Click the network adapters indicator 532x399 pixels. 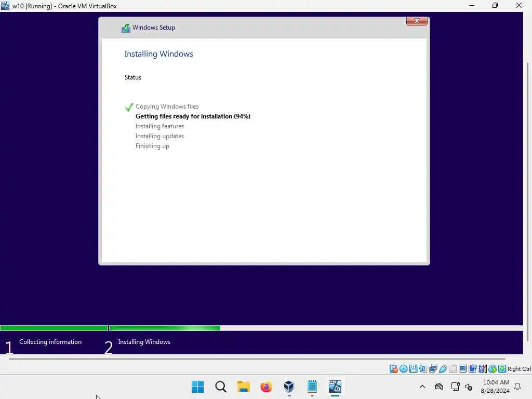433,369
